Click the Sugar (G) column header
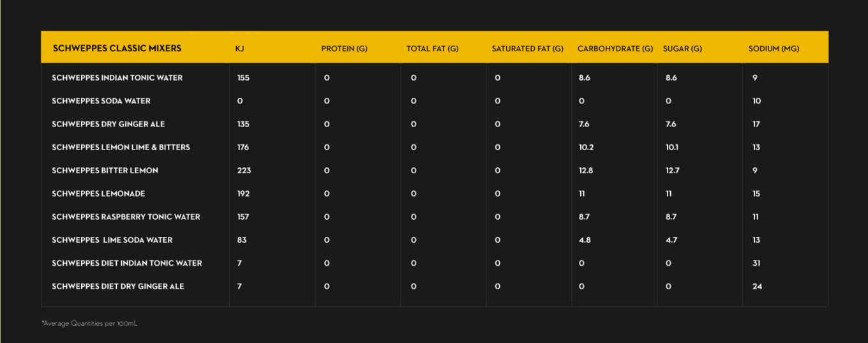Viewport: 868px width, 343px height. (682, 49)
